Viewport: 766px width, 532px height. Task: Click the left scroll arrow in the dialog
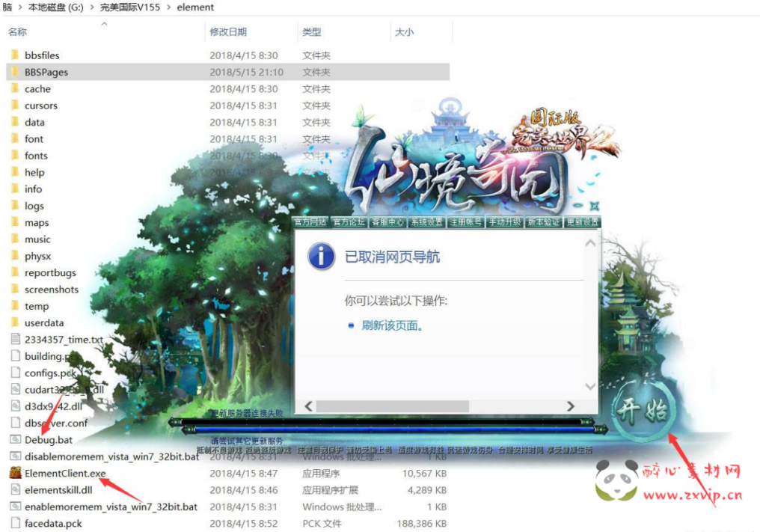[x=308, y=406]
